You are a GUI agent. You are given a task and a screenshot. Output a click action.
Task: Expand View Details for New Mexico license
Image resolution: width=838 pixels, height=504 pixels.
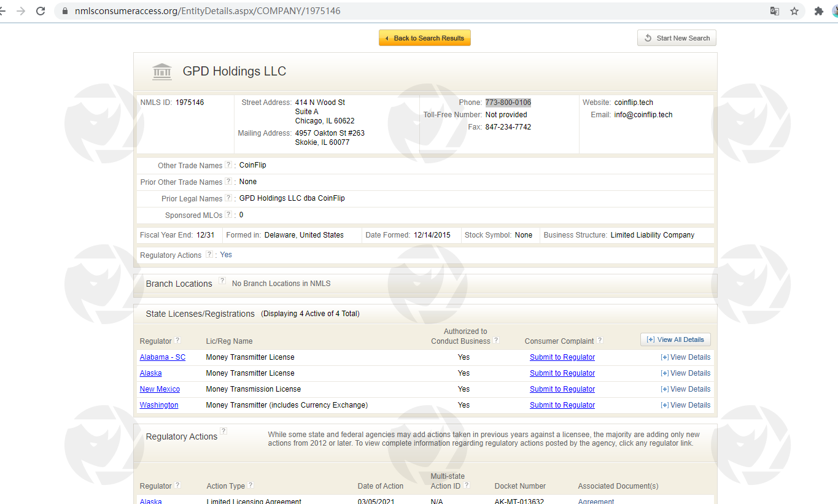685,389
